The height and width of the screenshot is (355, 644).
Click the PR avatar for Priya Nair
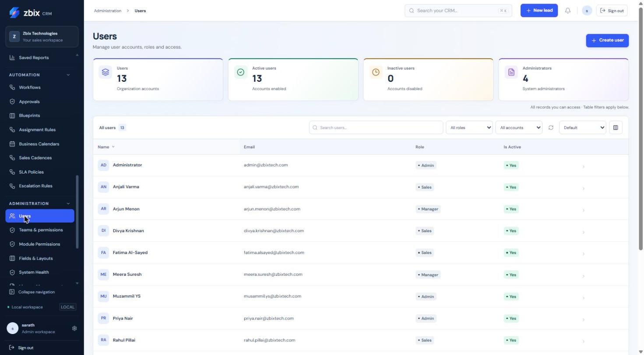pos(103,318)
